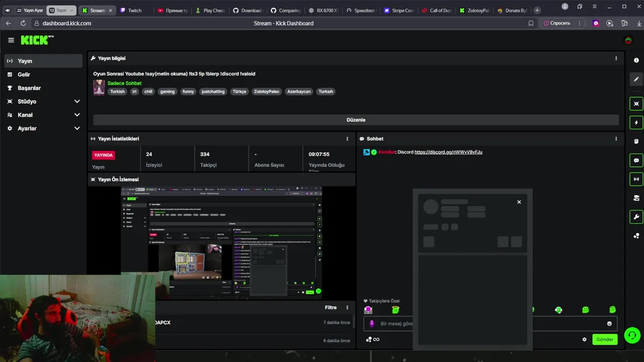Click the info icon in right sidebar
Viewport: 644px width, 362px height.
pyautogui.click(x=636, y=60)
